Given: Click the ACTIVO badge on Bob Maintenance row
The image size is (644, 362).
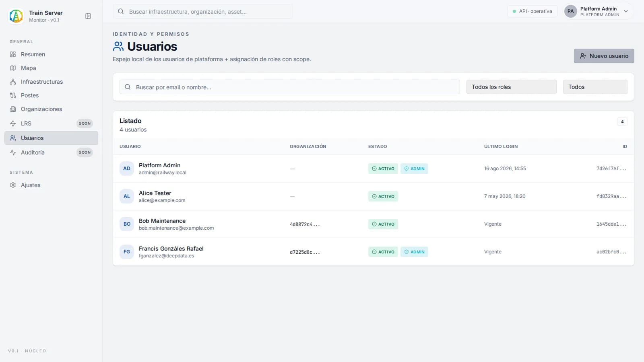Looking at the screenshot, I should [383, 224].
